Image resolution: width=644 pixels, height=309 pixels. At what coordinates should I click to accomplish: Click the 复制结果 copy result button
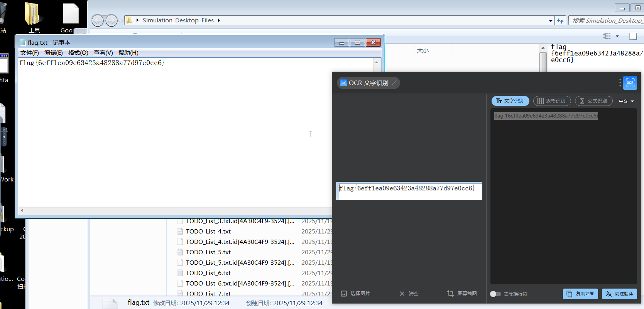tap(580, 294)
